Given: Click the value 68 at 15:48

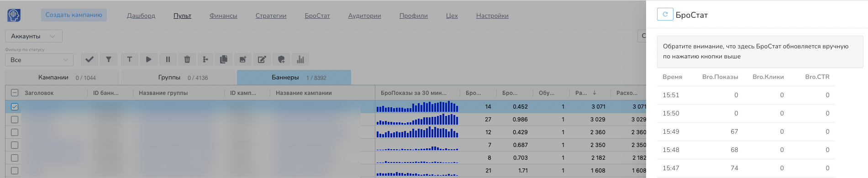Looking at the screenshot, I should pos(734,150).
